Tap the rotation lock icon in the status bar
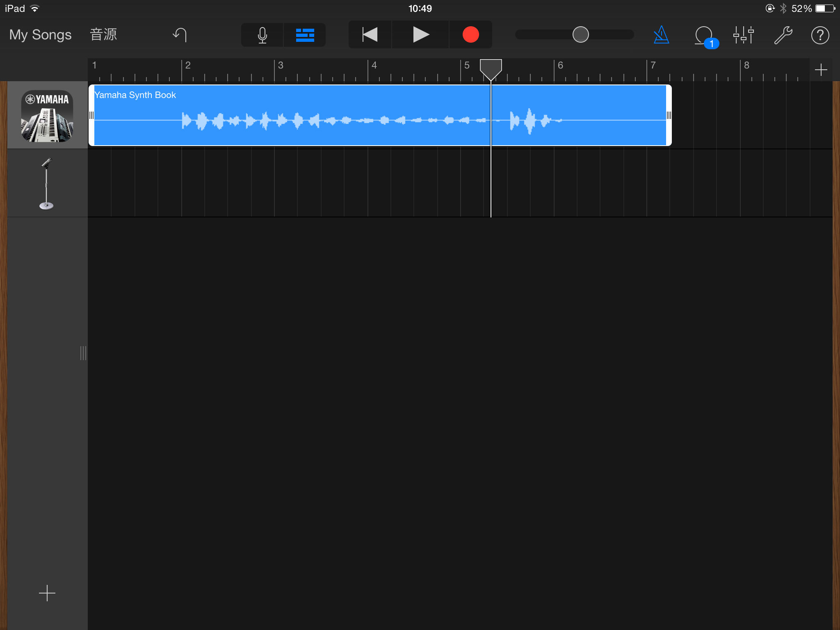840x630 pixels. pyautogui.click(x=770, y=9)
